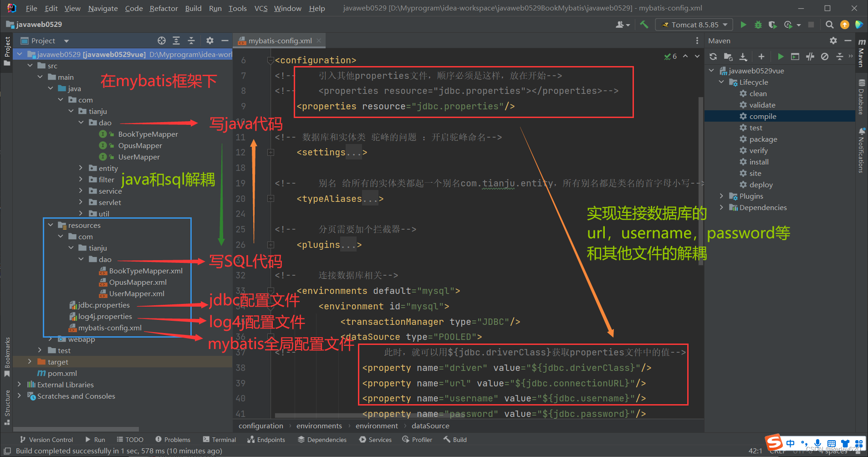This screenshot has width=868, height=457.
Task: Open the Services tool window
Action: click(x=375, y=440)
